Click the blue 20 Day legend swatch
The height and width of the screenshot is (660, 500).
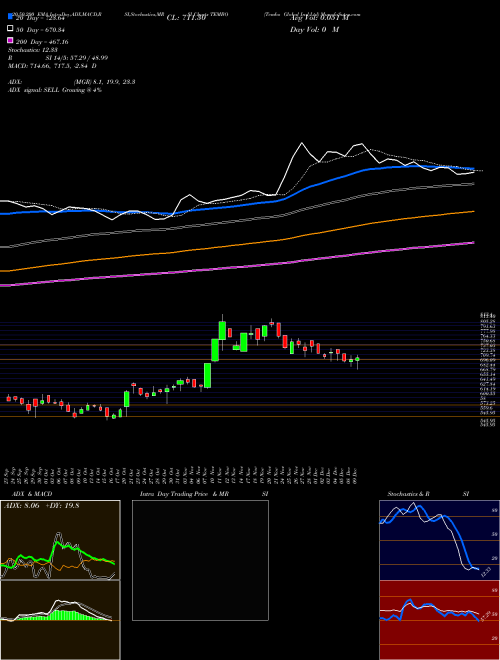[x=10, y=17]
